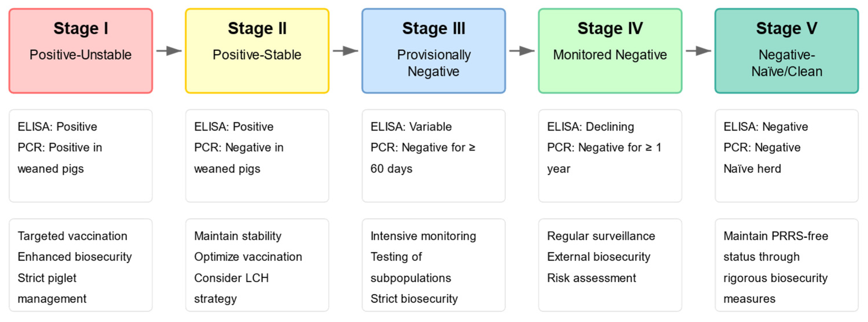
Task: Click the 'Consider LCH strategy' actions box
Action: tap(257, 265)
